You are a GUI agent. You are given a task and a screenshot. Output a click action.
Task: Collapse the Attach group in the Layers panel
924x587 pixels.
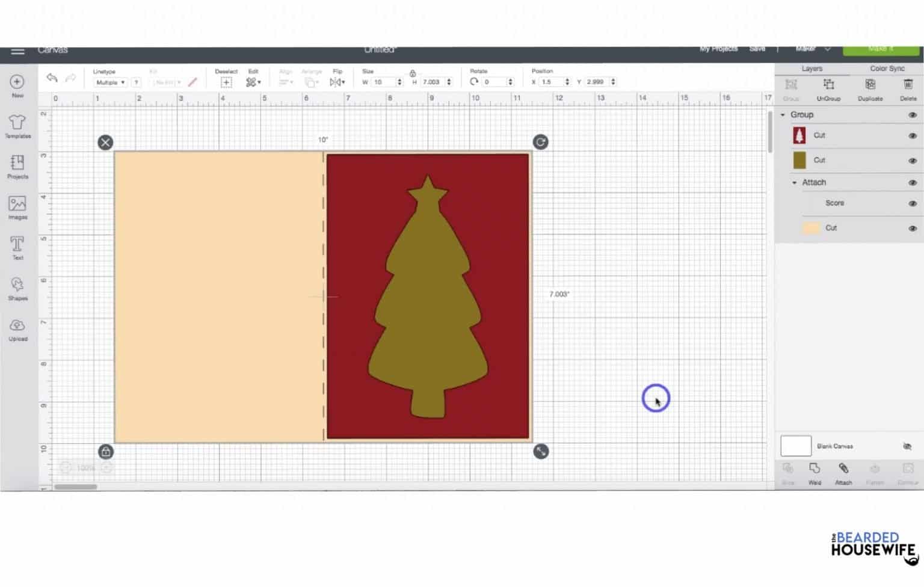pos(793,182)
